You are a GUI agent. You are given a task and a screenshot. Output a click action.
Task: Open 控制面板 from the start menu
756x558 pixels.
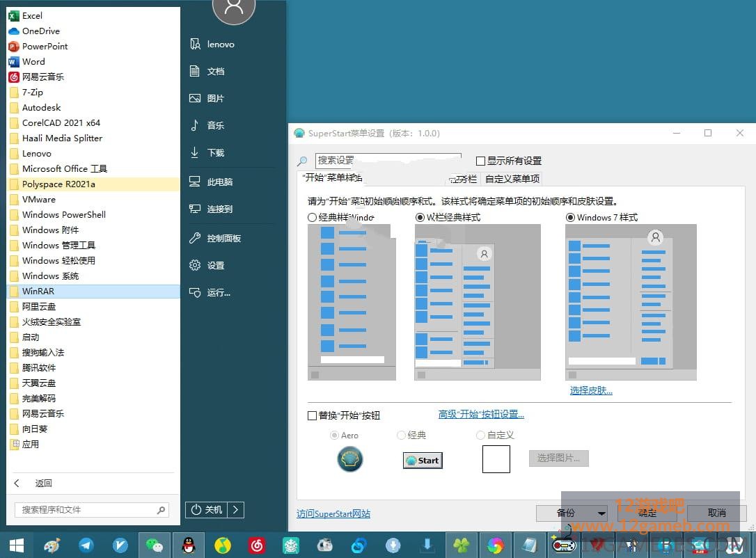pos(215,238)
